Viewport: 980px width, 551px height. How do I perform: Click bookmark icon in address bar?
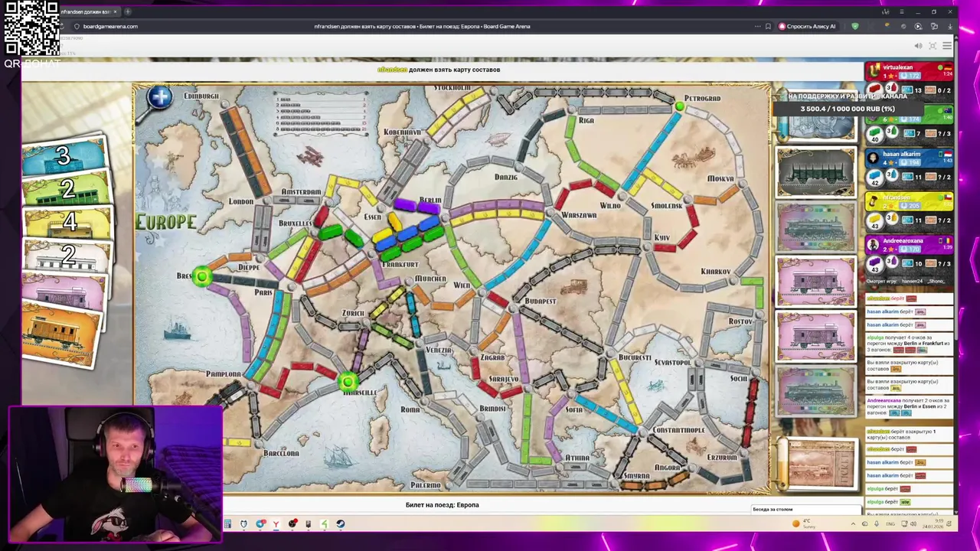[x=768, y=26]
